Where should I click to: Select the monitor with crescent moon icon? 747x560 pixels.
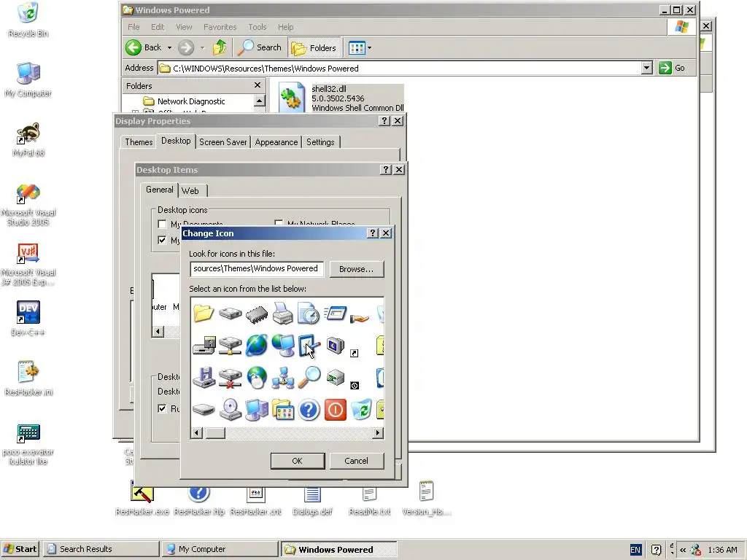click(336, 345)
